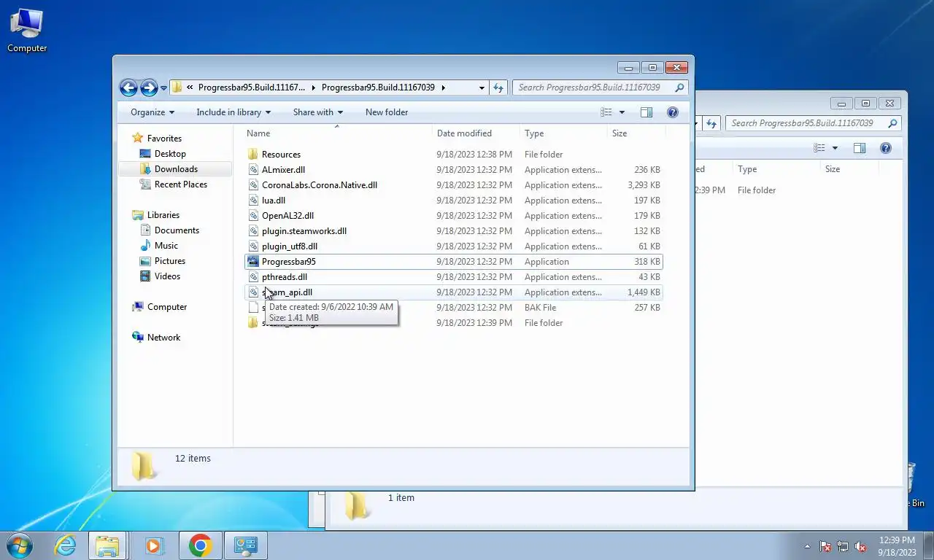Select the lua.dll file icon
The width and height of the screenshot is (934, 560).
253,201
